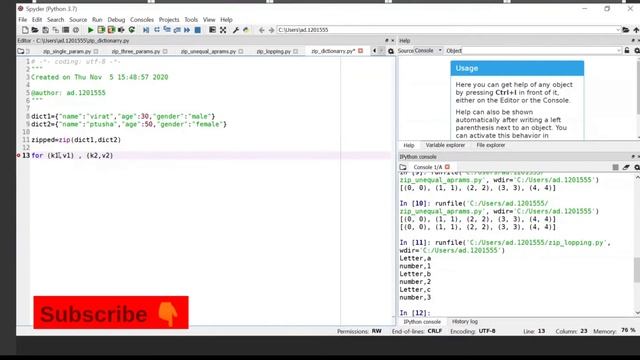Run current line debug step icon
This screenshot has height=360, width=640.
coord(157,30)
